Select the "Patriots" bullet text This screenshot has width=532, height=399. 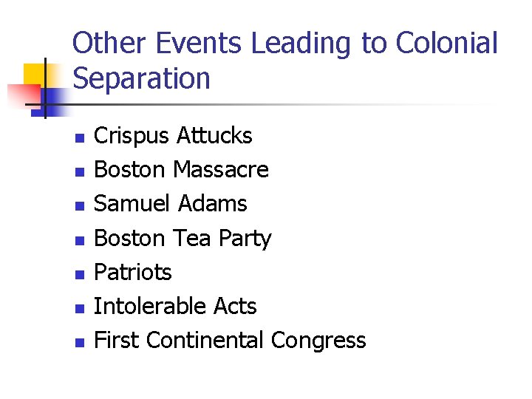(133, 272)
